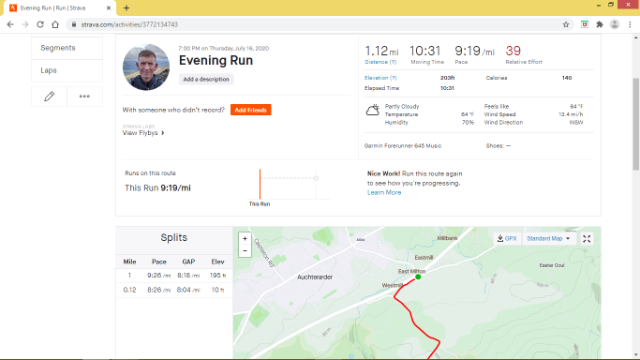Reload the Strava page
Image resolution: width=640 pixels, height=360 pixels.
point(40,24)
